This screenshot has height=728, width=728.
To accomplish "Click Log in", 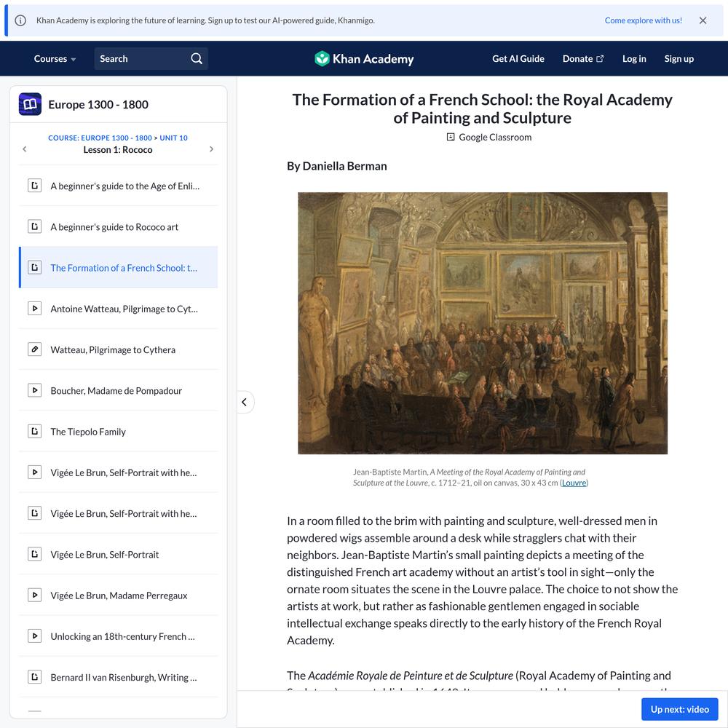I will [x=634, y=59].
